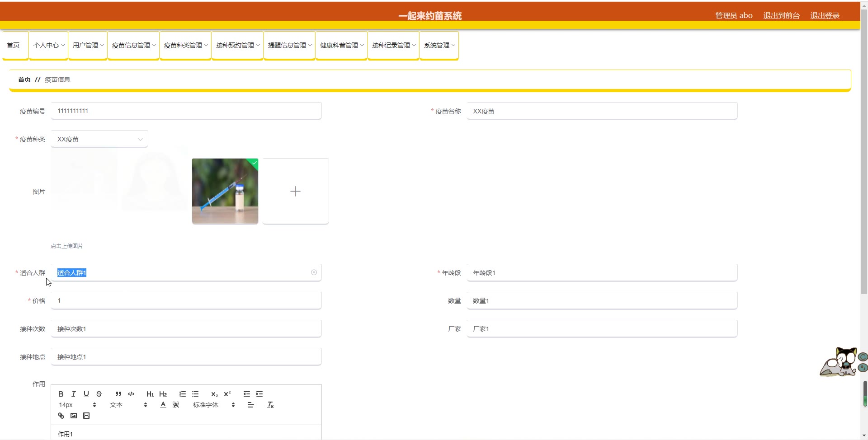This screenshot has width=868, height=440.
Task: Open the 接种记录管理 menu
Action: point(394,45)
